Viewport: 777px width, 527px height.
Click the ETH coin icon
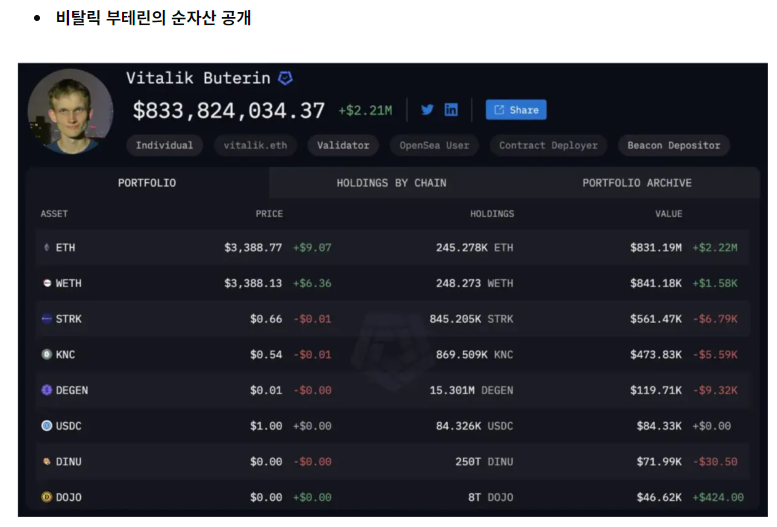click(x=46, y=247)
